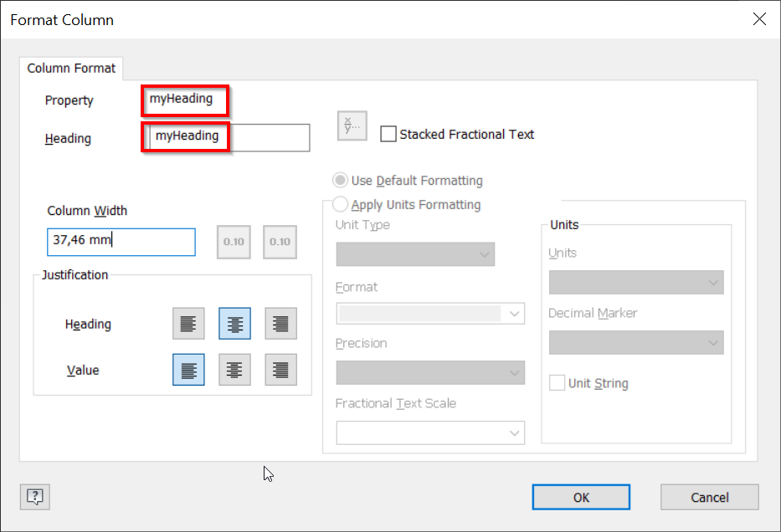Confirm changes with OK
This screenshot has height=532, width=781.
point(581,496)
